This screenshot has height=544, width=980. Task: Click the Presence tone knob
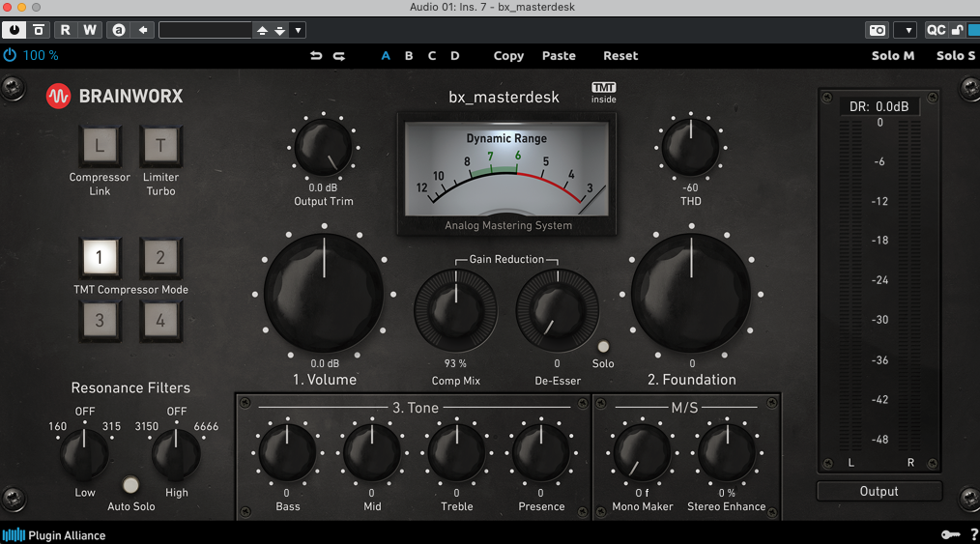point(541,453)
